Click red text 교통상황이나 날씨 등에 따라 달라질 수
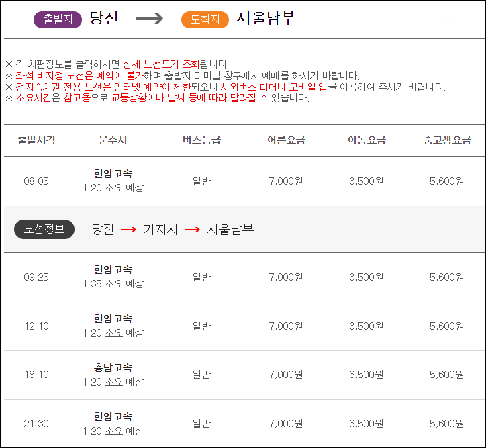 tap(190, 98)
